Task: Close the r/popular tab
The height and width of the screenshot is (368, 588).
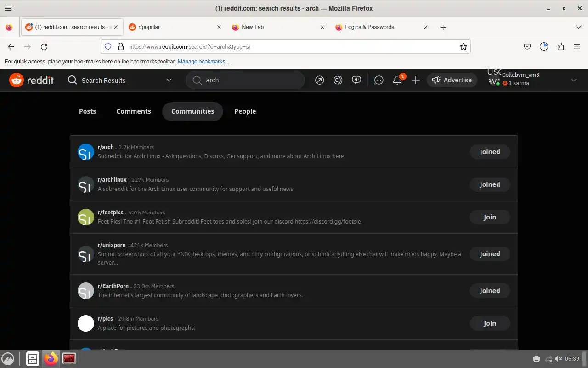Action: pos(219,27)
